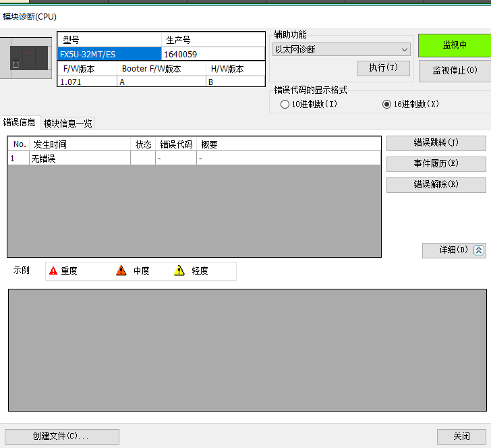This screenshot has height=448, width=491.
Task: Click the 关闭 close button
Action: coord(462,437)
